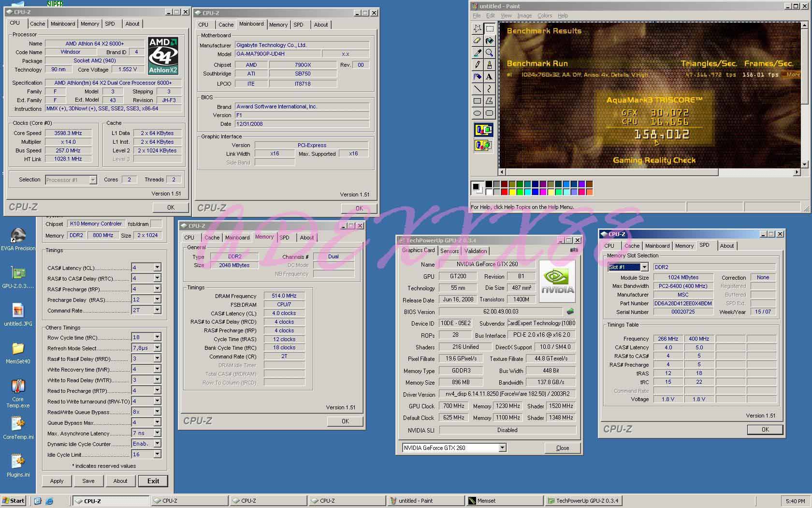Screen dimensions: 812x508
Task: Select the Curve tool in Paint
Action: click(x=489, y=89)
